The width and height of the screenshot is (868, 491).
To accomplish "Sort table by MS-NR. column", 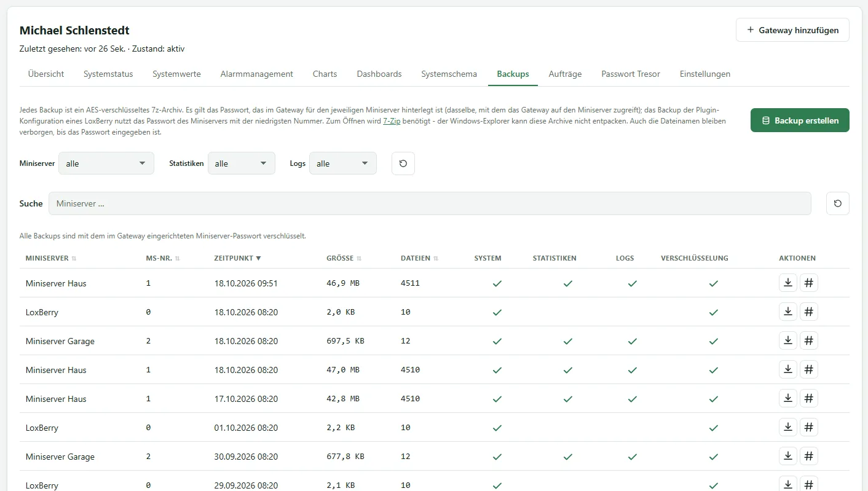I will (x=163, y=258).
